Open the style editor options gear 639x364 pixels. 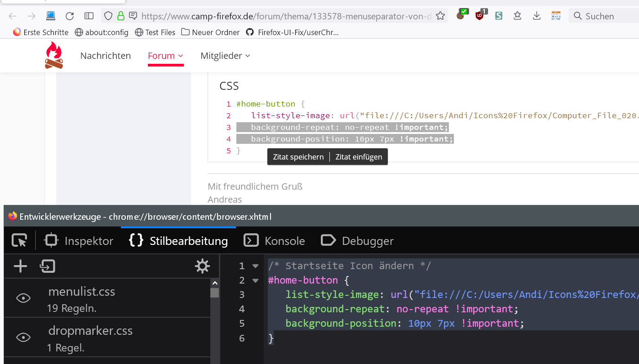tap(202, 266)
